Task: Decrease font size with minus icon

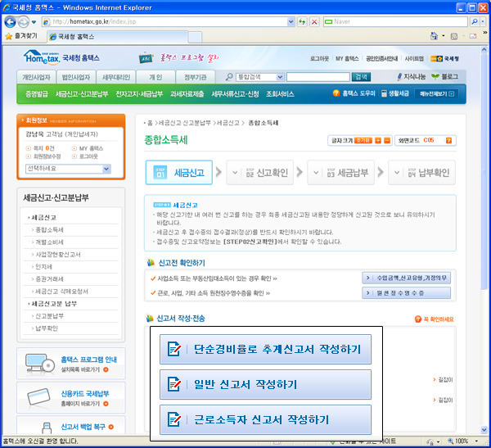Action: [x=387, y=140]
